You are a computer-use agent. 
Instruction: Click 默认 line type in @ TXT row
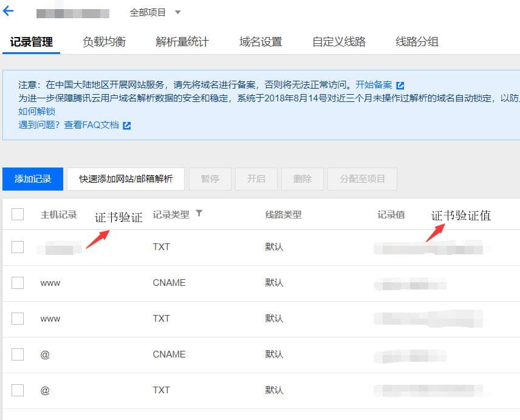274,390
